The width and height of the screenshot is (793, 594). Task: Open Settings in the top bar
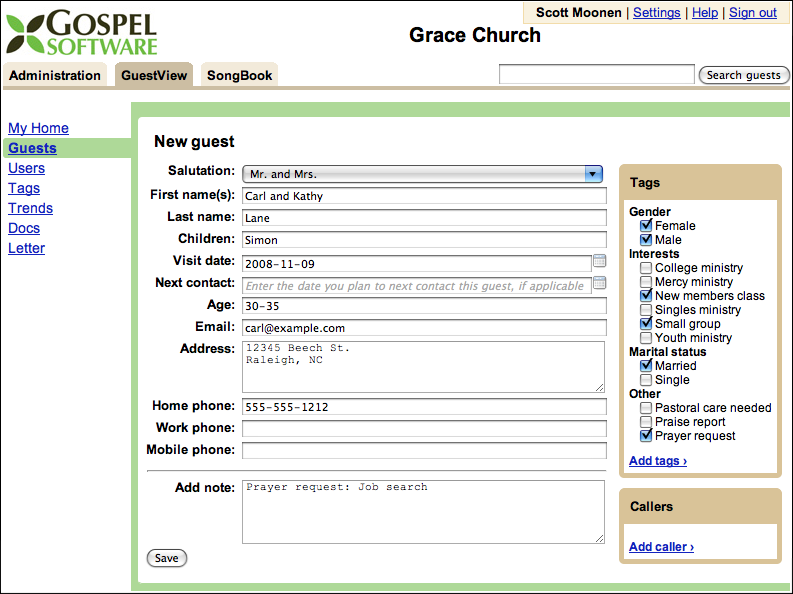[x=656, y=13]
